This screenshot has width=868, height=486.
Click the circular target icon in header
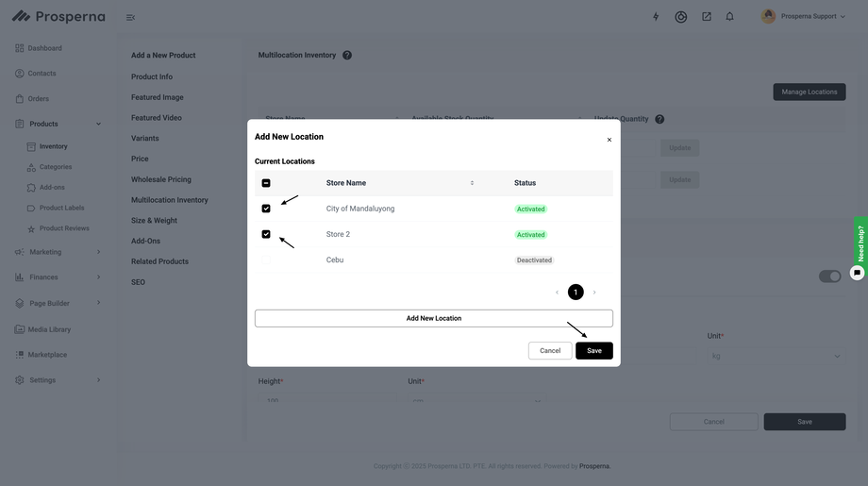681,17
